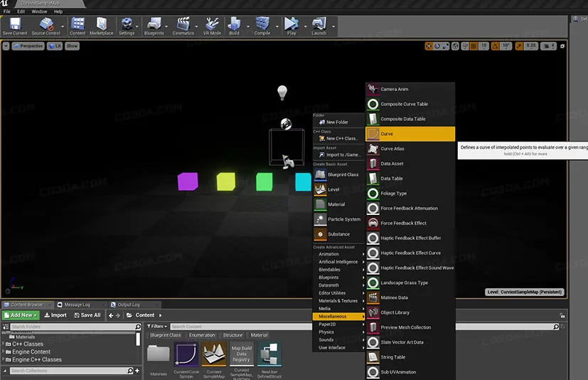Choose New Folder from the context menu
Viewport: 588px width, 380px height.
point(338,122)
